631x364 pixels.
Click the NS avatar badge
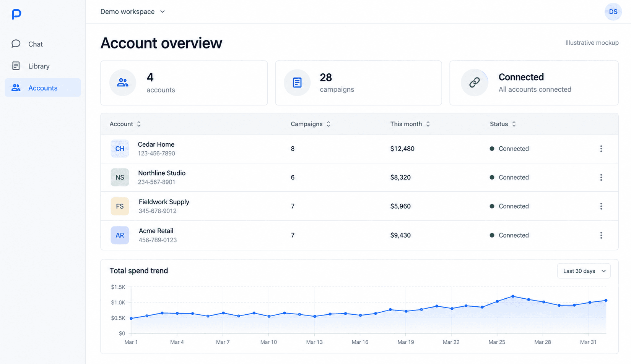click(120, 177)
